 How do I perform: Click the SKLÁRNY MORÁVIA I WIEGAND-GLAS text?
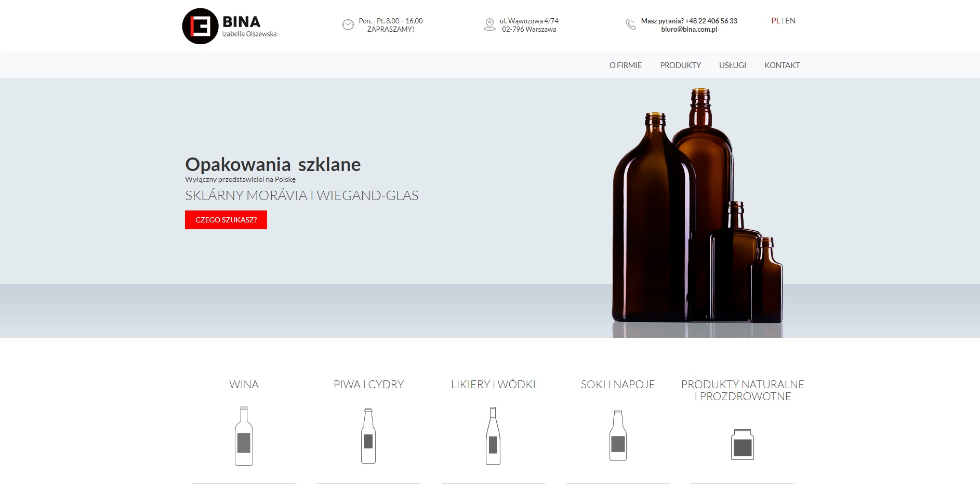pos(302,195)
